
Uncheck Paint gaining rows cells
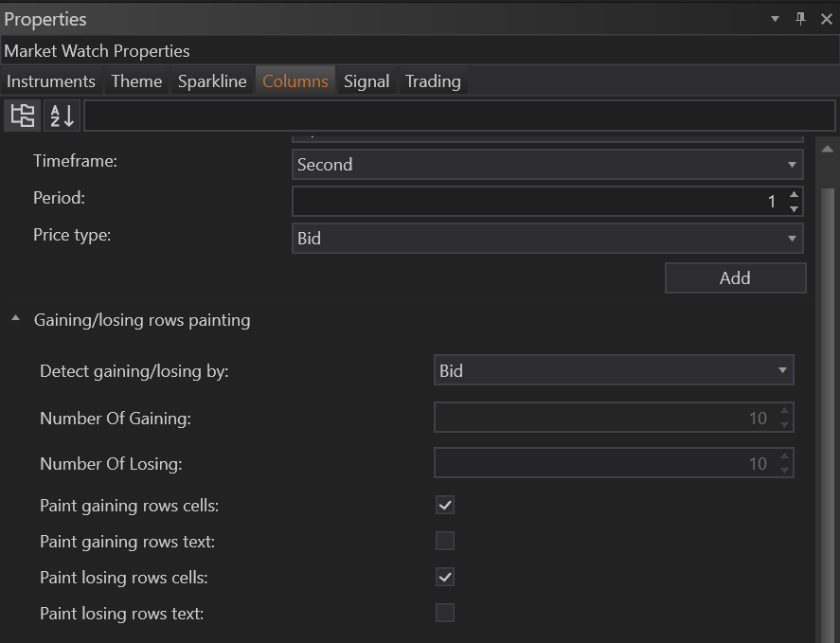pos(445,505)
